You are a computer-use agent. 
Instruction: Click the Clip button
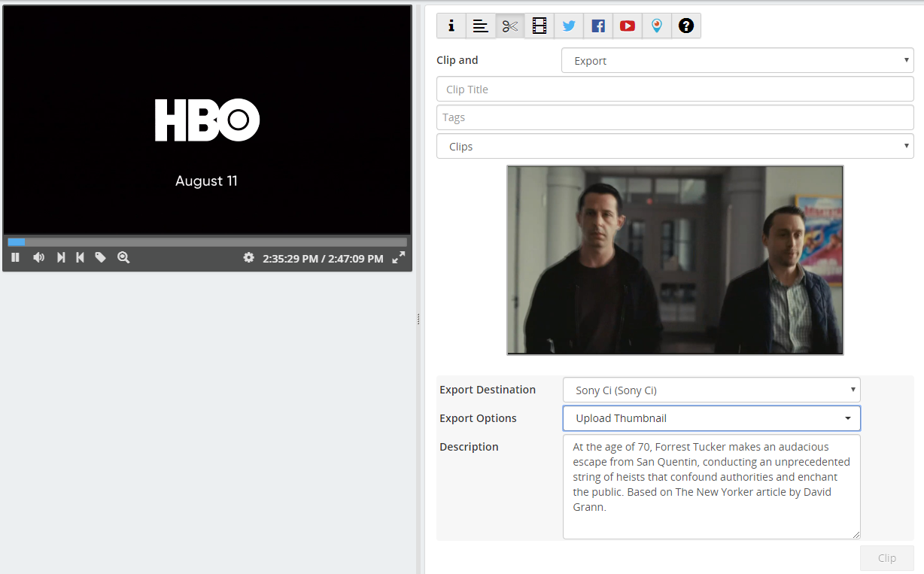coord(887,558)
